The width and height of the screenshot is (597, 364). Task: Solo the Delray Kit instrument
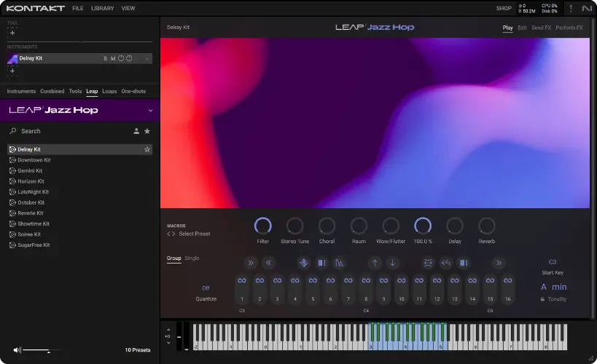[x=105, y=58]
